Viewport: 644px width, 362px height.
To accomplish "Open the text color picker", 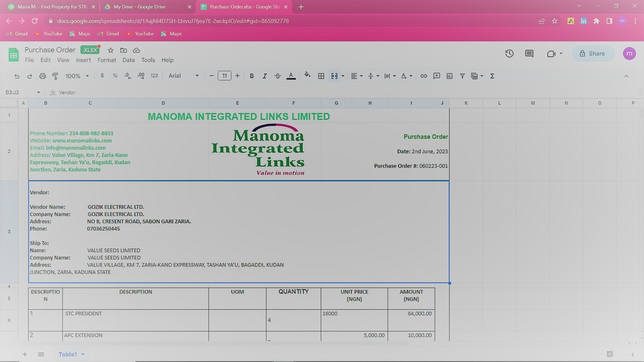I will 290,76.
